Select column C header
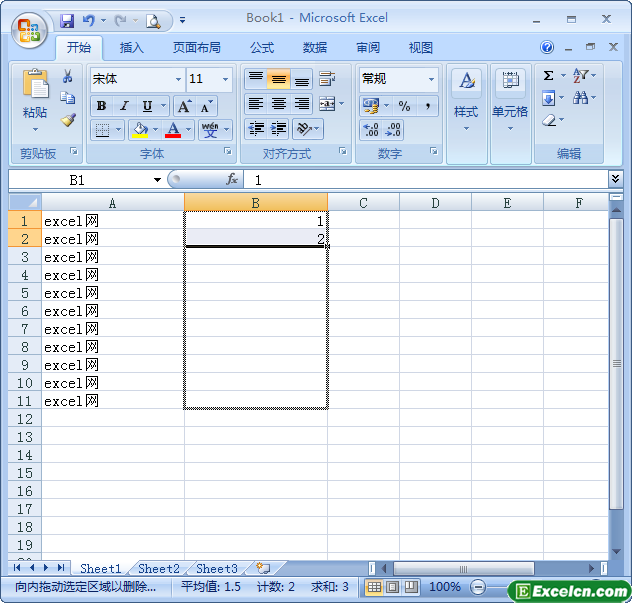 [x=363, y=203]
